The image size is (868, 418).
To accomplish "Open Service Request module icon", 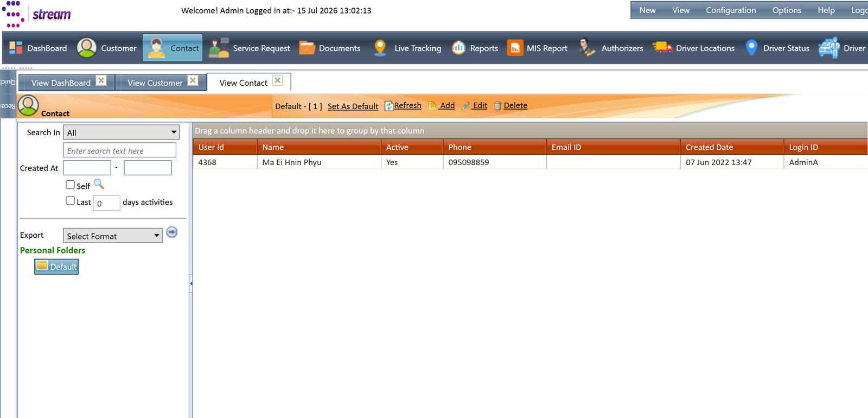I will (x=219, y=48).
